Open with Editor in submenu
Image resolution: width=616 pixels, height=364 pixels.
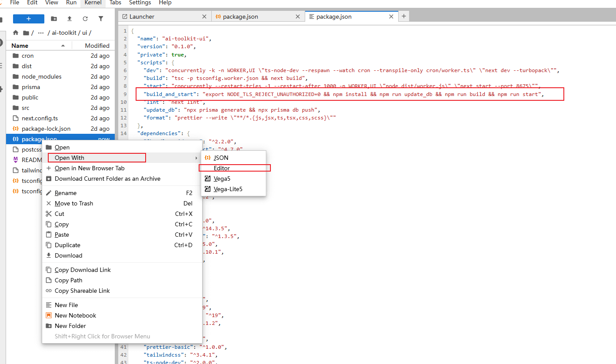point(233,168)
